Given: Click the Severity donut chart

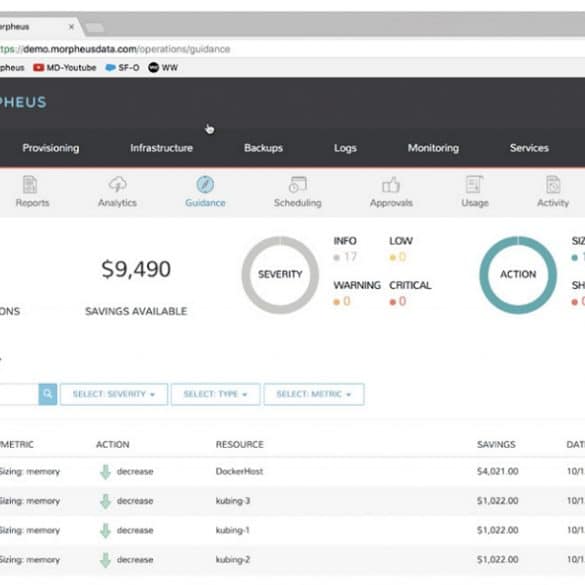Looking at the screenshot, I should pyautogui.click(x=280, y=275).
